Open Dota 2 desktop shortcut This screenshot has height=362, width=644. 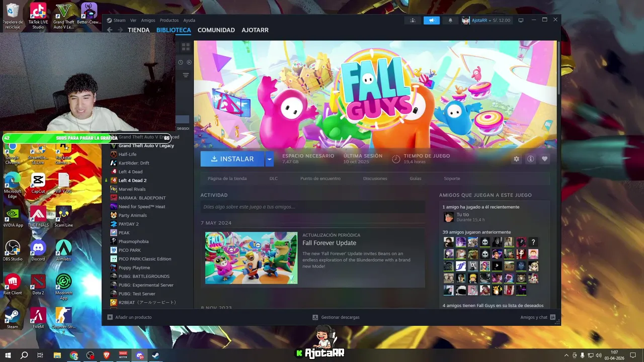pyautogui.click(x=38, y=284)
